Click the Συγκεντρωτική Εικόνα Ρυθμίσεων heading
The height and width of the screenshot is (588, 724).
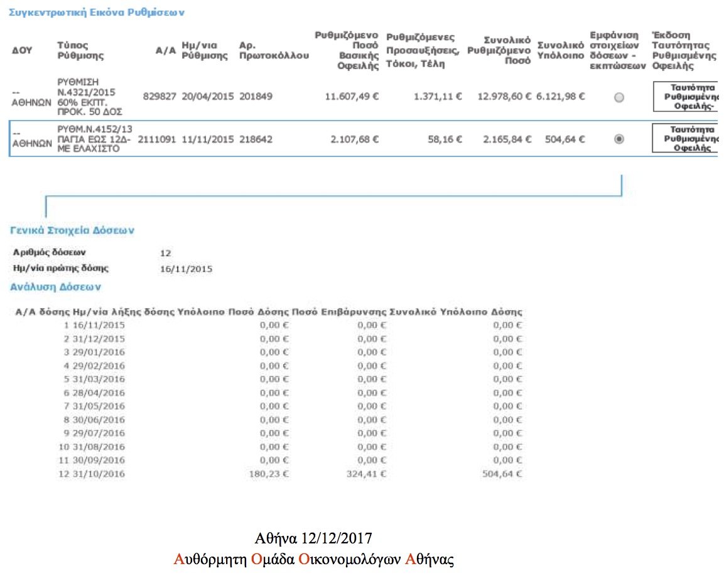(x=97, y=12)
